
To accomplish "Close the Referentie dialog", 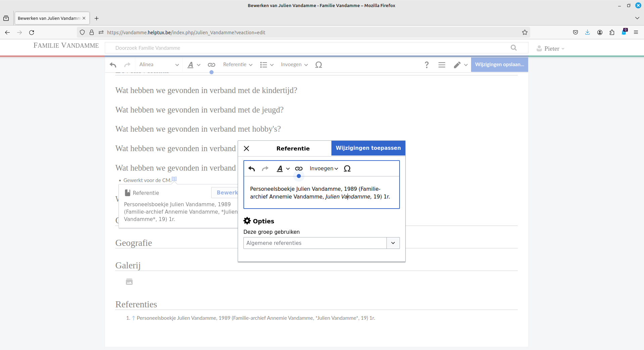I will coord(246,148).
